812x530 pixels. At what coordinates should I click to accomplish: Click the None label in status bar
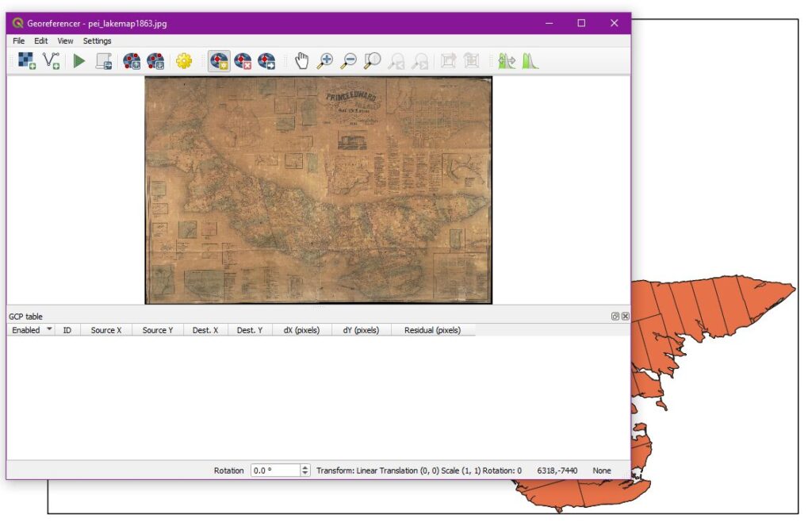click(602, 470)
